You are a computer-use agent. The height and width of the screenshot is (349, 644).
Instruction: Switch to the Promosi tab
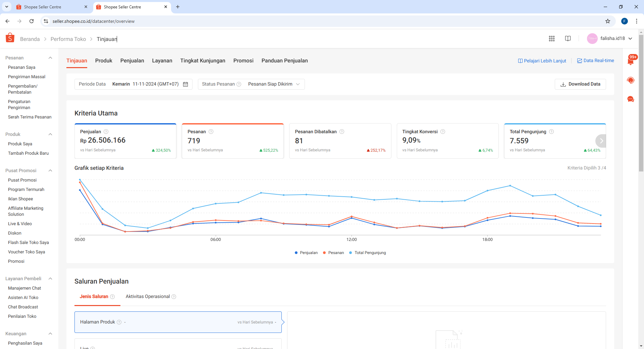point(243,61)
